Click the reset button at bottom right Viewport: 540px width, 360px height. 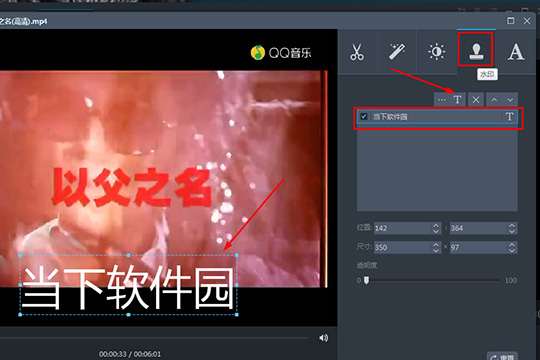(502, 357)
